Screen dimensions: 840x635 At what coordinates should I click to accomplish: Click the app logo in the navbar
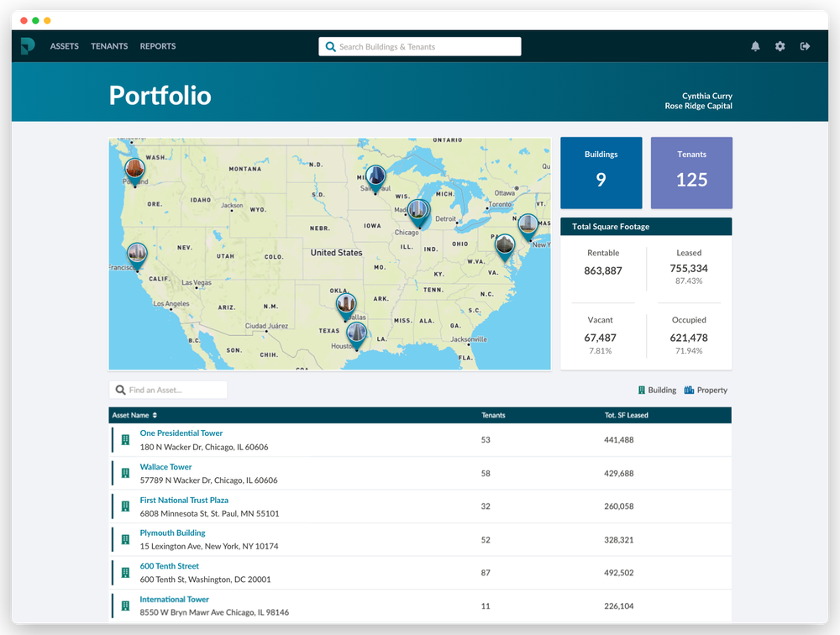tap(28, 46)
